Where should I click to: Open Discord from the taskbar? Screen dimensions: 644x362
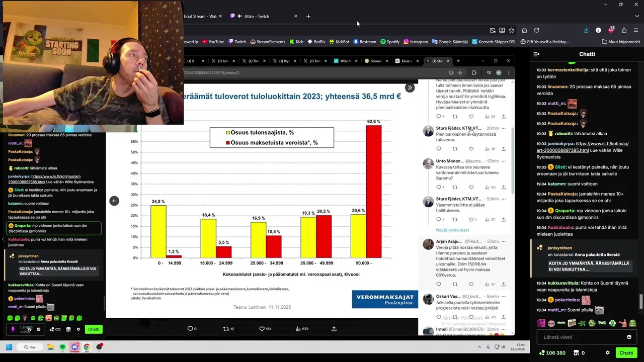pos(75,347)
